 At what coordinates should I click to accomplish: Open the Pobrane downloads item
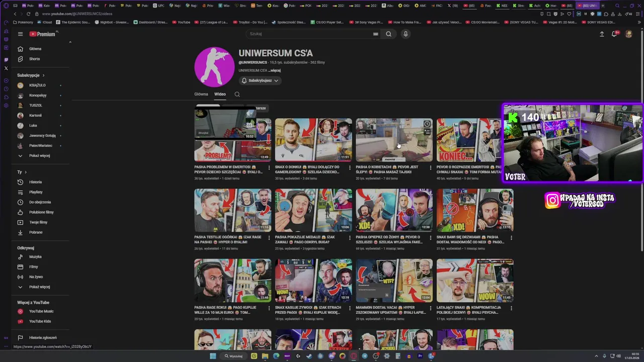(x=36, y=232)
